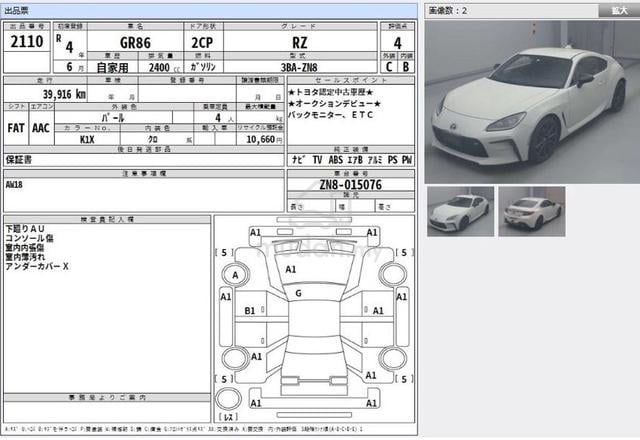Click the 後日発送部品 label
This screenshot has height=440, width=640.
[144, 149]
